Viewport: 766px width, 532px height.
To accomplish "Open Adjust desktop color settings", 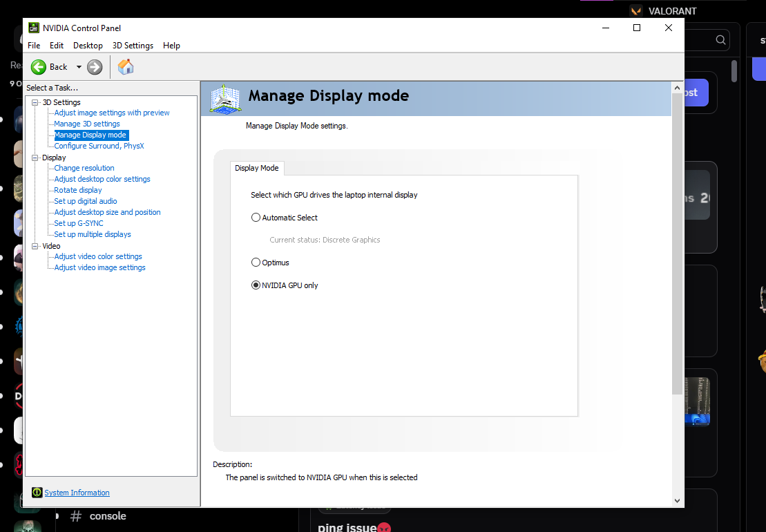I will (x=102, y=179).
